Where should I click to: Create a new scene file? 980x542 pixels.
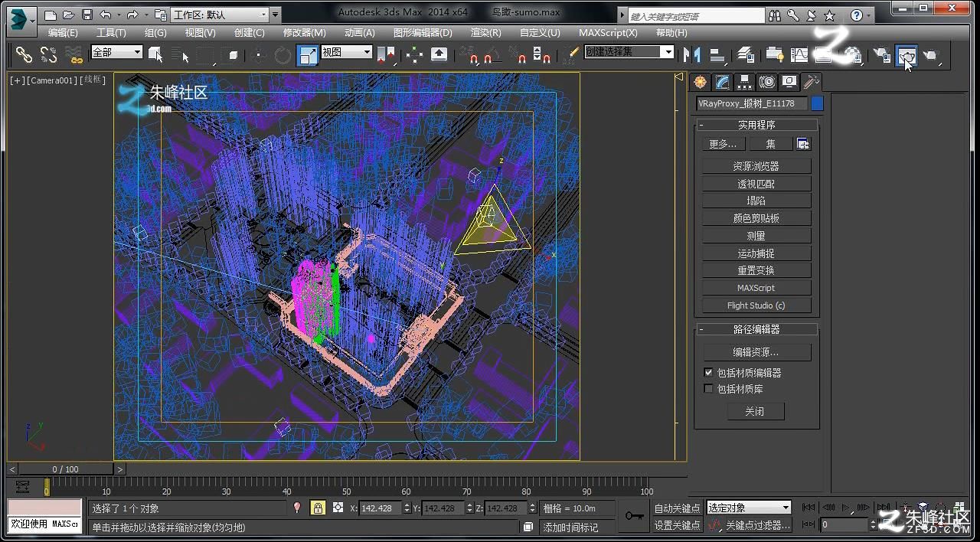pyautogui.click(x=51, y=15)
